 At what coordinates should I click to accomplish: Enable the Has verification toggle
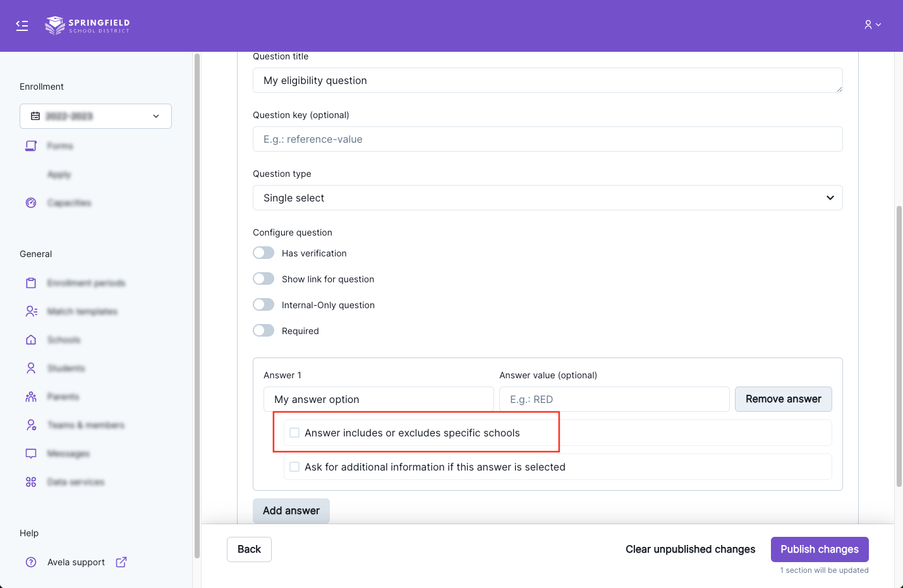pos(264,253)
